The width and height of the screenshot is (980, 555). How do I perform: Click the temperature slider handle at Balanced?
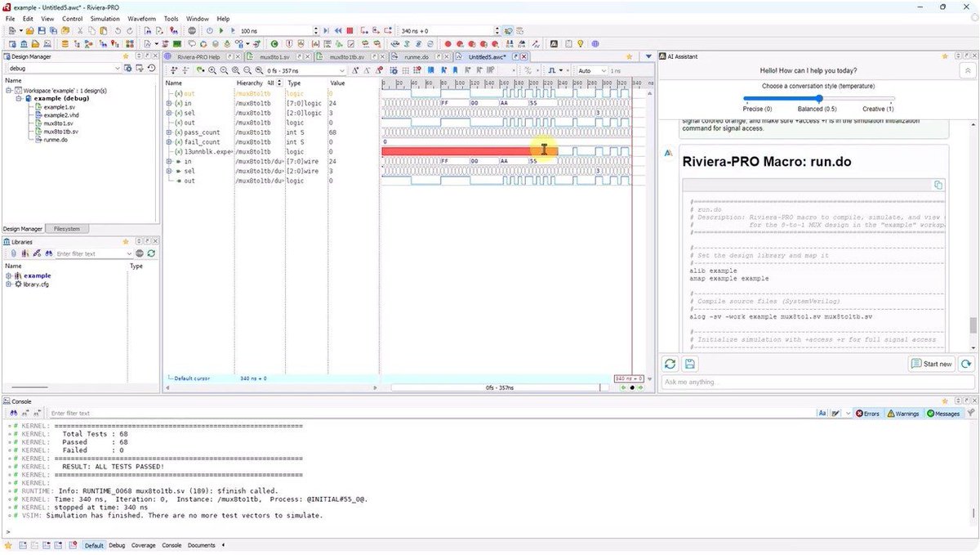818,98
